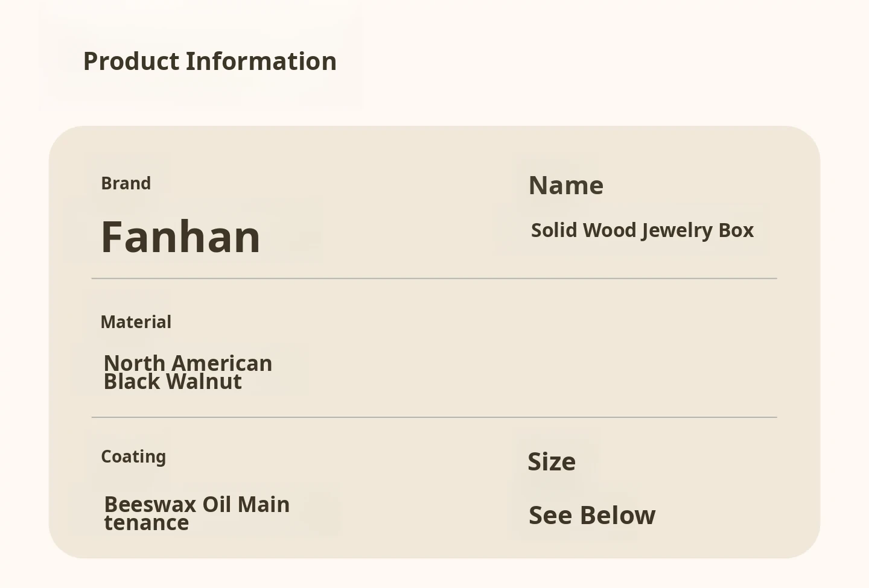Click the Brand field label
This screenshot has width=869, height=588.
126,183
